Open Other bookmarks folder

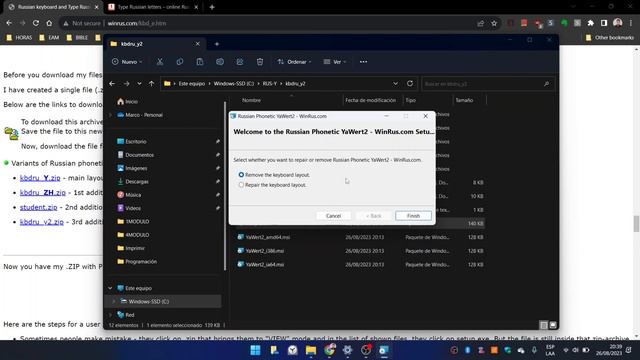pos(609,38)
